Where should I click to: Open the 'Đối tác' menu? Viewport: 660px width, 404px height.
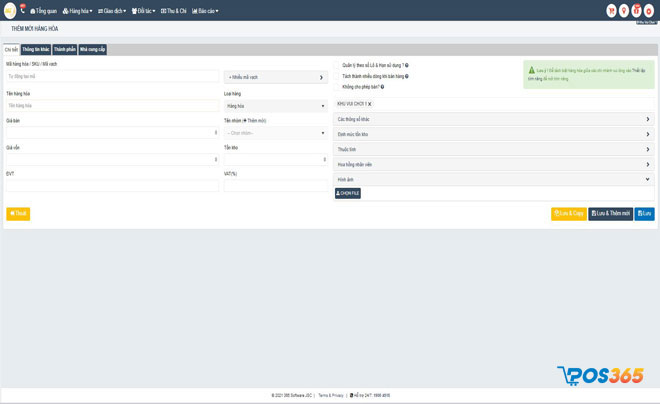click(x=144, y=11)
